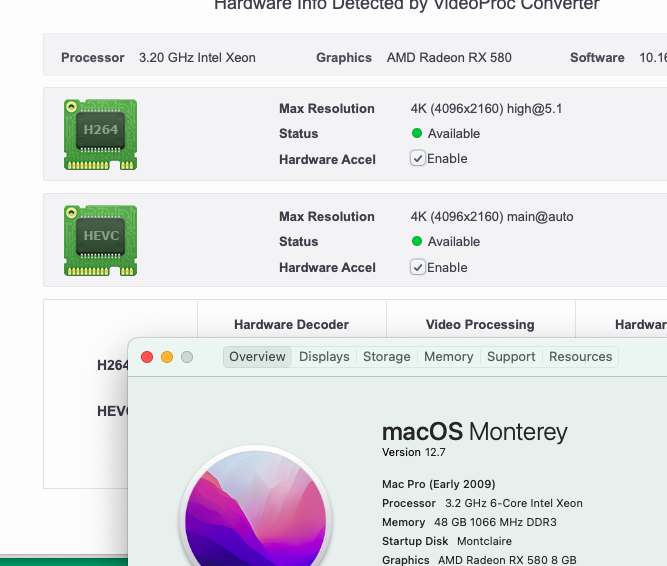The width and height of the screenshot is (667, 566).
Task: Open the Storage tab
Action: [387, 356]
